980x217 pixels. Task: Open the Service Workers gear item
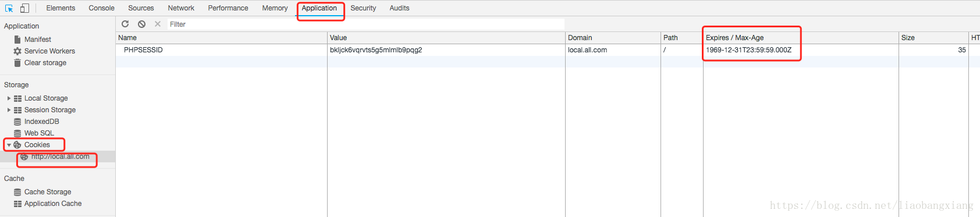click(44, 51)
